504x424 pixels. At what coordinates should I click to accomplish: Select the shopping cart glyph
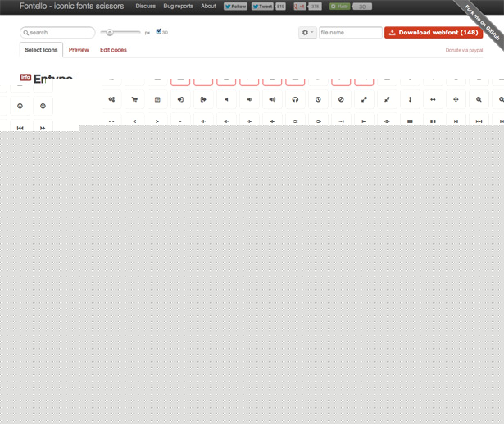click(x=134, y=99)
